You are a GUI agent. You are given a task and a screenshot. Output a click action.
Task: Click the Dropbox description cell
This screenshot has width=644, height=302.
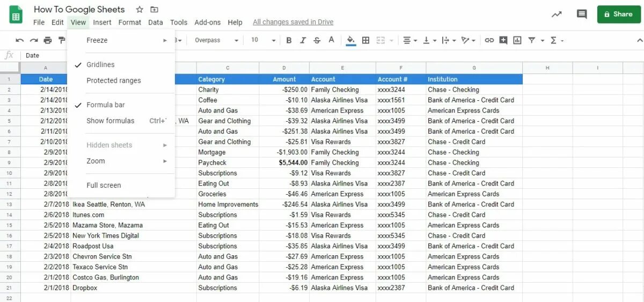click(134, 288)
